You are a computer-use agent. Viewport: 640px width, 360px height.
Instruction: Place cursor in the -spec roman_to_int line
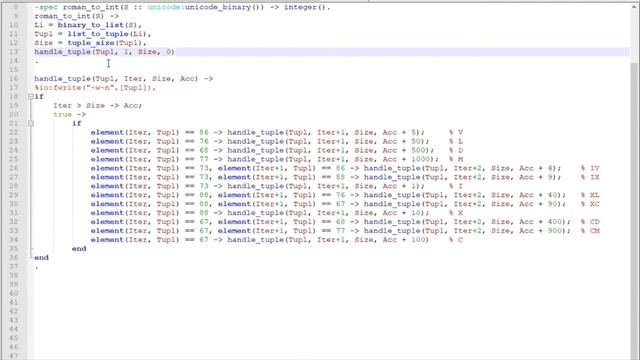[x=182, y=7]
